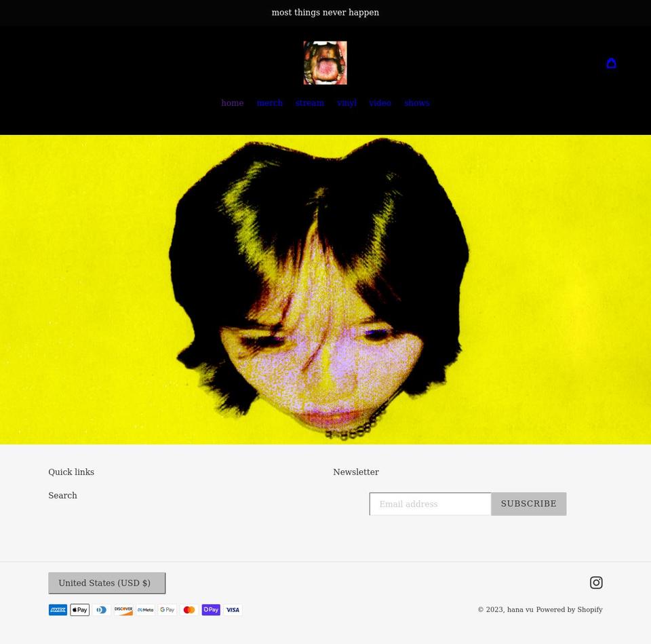
Task: Click the SUBSCRIBE button
Action: click(528, 504)
